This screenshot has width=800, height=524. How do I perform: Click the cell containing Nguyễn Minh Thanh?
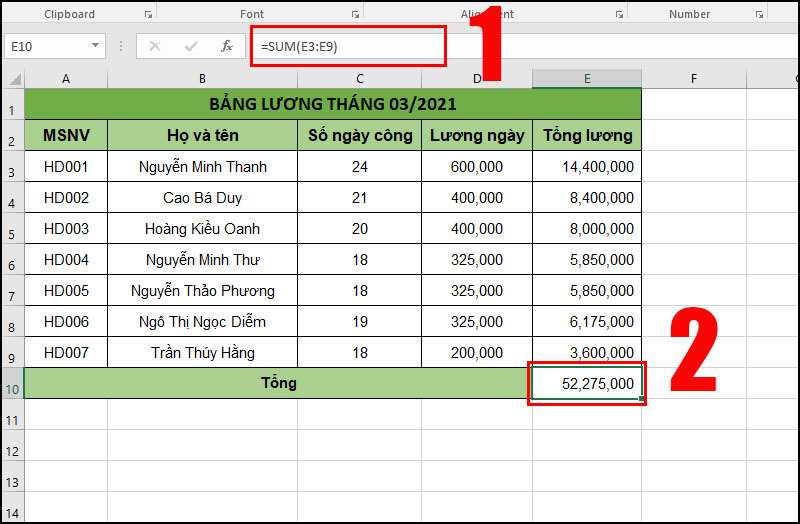[x=202, y=167]
